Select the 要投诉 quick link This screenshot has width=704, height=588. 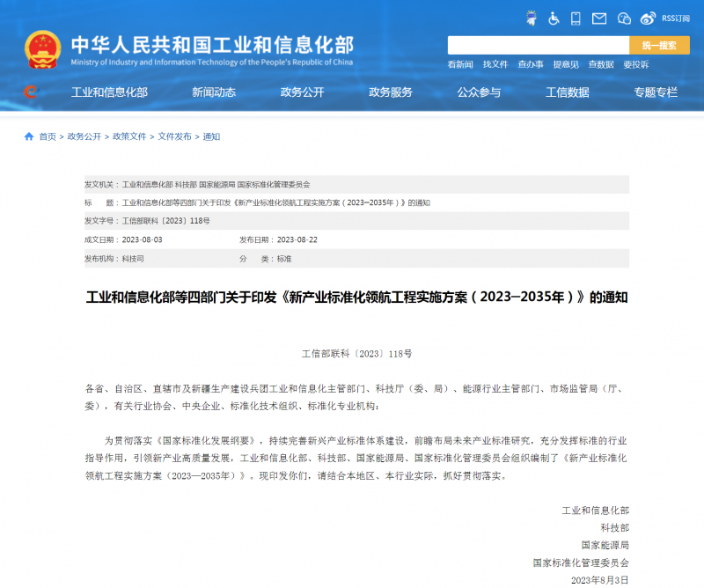pyautogui.click(x=635, y=64)
